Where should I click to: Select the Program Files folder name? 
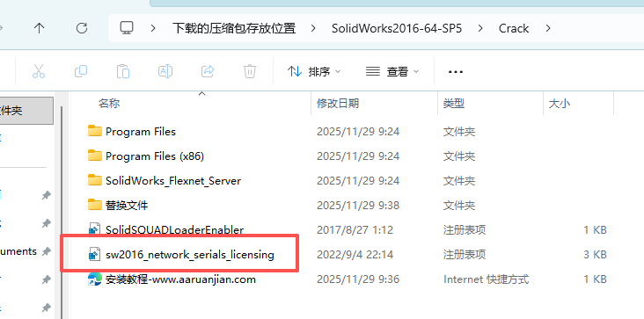141,132
